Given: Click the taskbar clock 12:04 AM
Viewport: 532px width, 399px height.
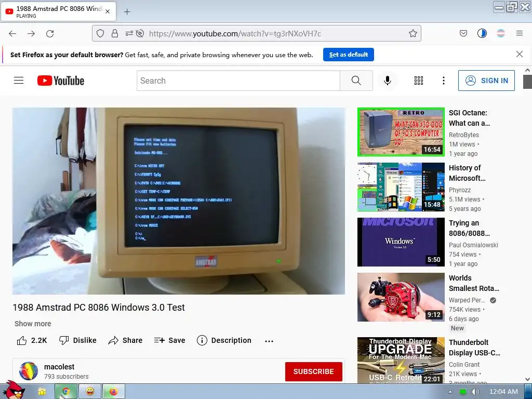Looking at the screenshot, I should coord(503,392).
